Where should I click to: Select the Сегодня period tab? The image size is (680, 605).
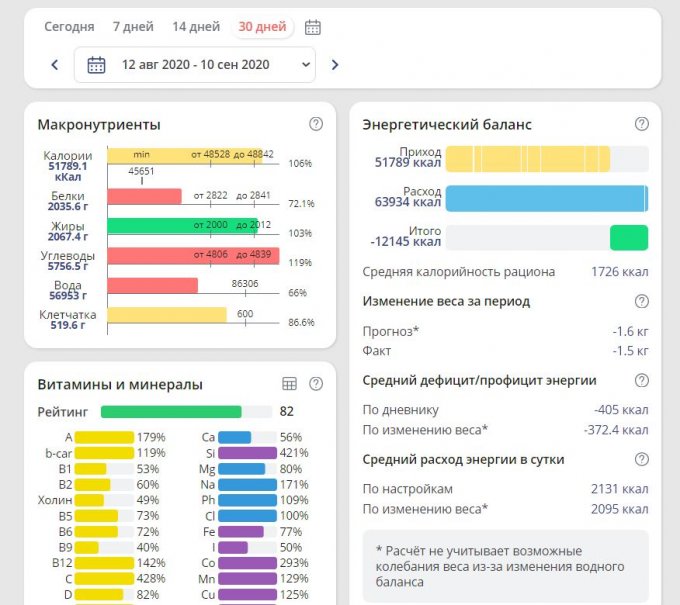click(69, 27)
